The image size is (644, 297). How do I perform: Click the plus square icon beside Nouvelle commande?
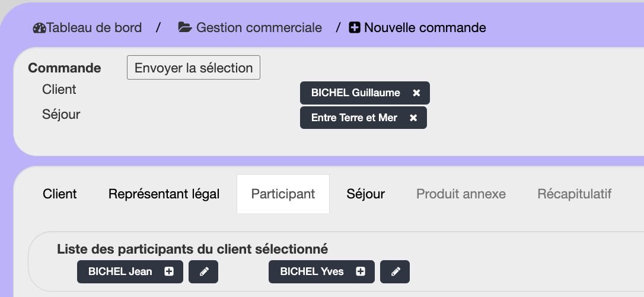pyautogui.click(x=355, y=28)
